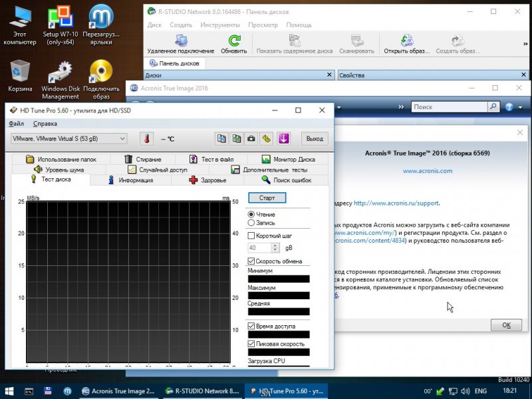Expand R-Studio toolbar overflow chevron
Viewport: 532px width, 399px height.
(525, 44)
